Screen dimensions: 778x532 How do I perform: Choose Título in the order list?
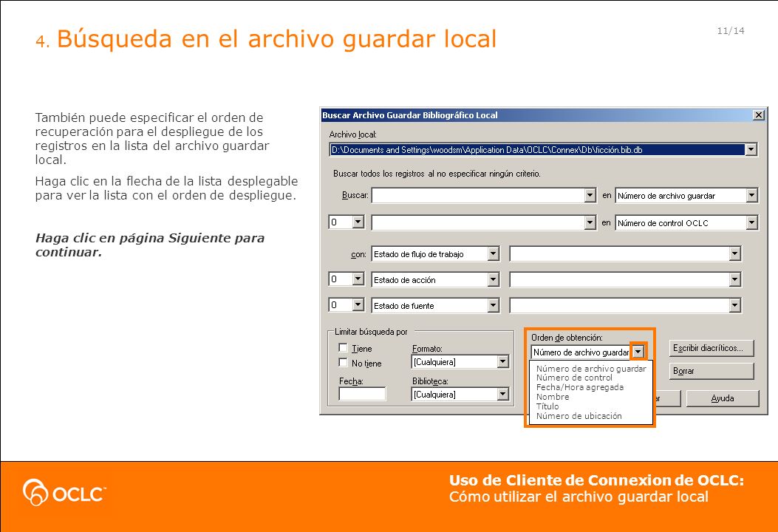pos(547,406)
